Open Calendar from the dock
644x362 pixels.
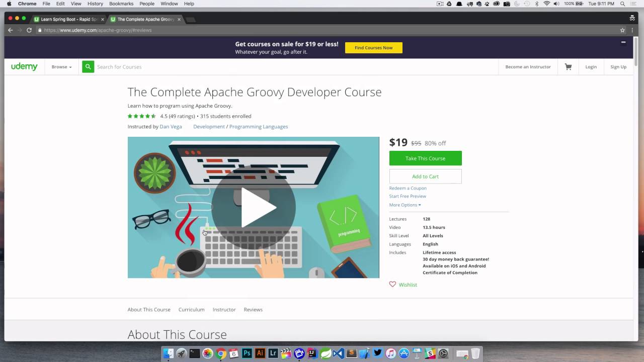[234, 353]
